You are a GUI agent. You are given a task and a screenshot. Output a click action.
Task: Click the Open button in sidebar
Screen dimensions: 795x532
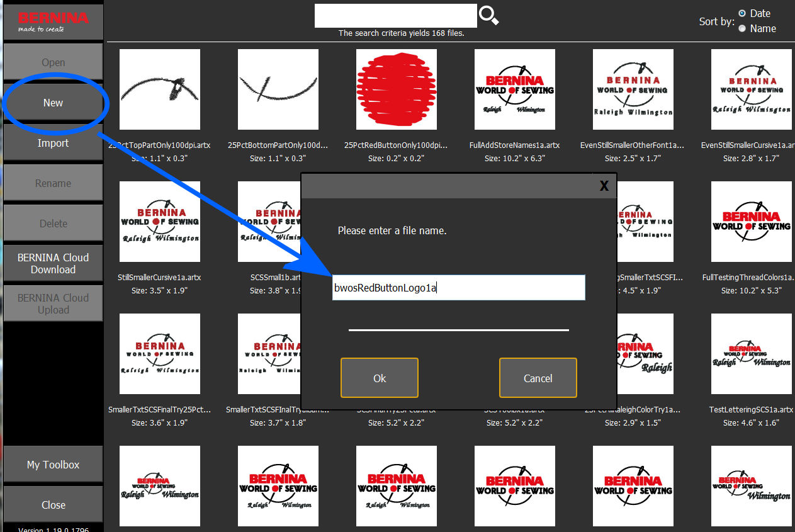[53, 62]
